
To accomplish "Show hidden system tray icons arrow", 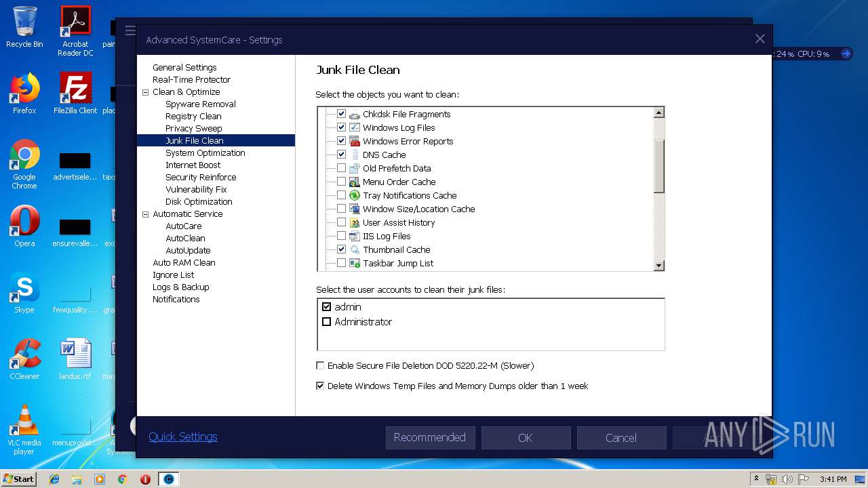I will [x=756, y=479].
